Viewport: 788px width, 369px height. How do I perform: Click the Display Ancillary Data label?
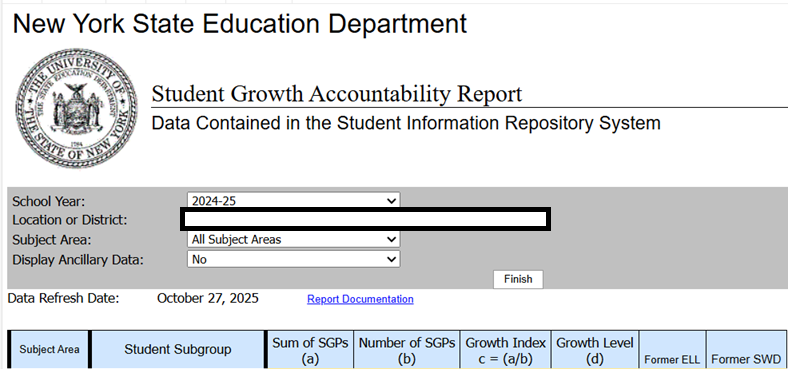[78, 260]
